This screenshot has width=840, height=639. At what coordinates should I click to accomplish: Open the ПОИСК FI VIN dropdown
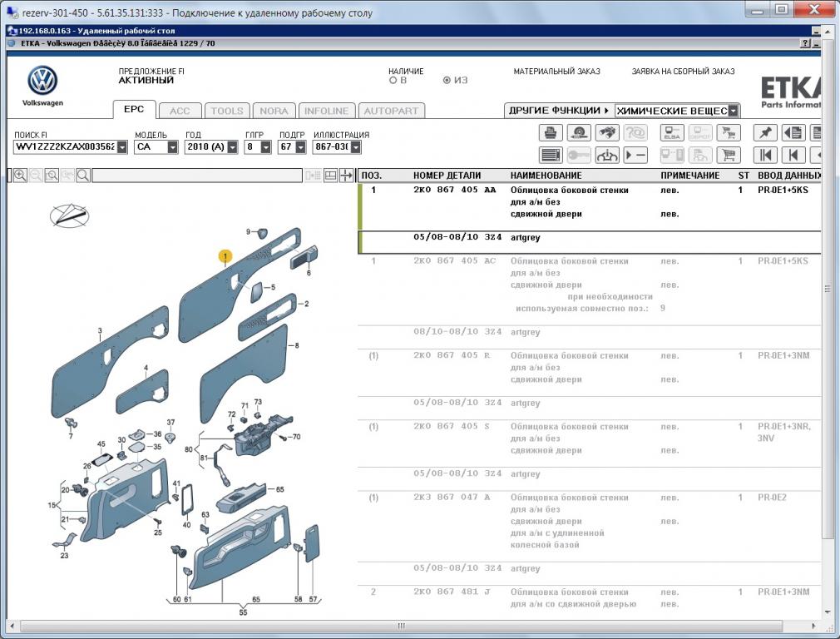coord(122,147)
